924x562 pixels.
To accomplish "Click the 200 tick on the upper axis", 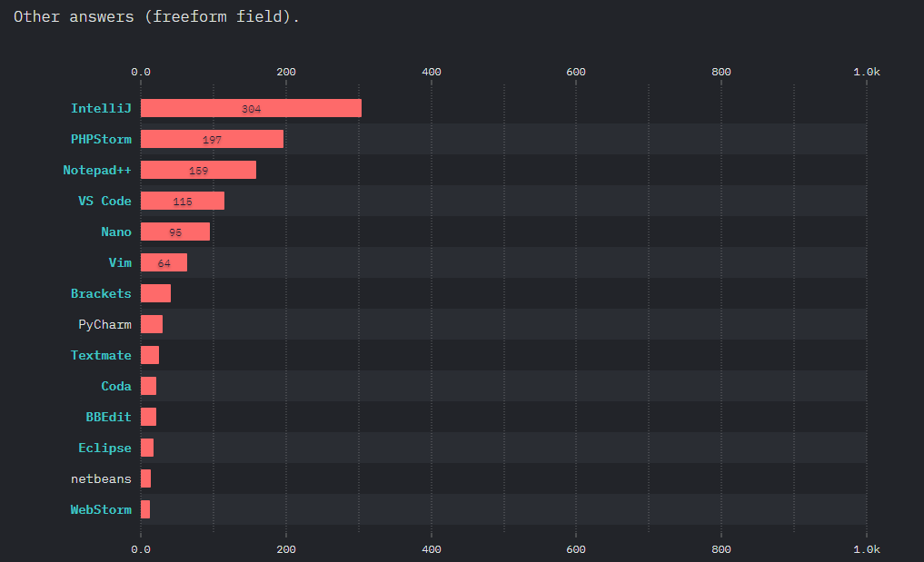I will coord(286,72).
